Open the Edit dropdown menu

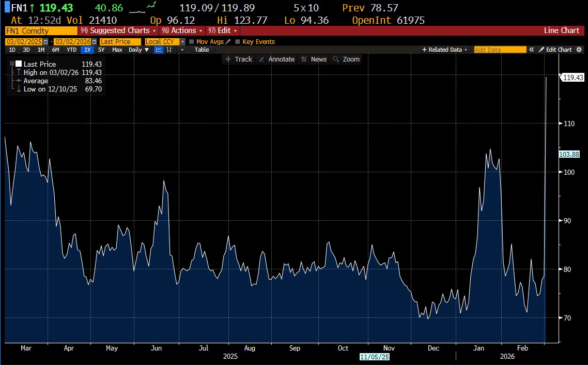tap(223, 31)
